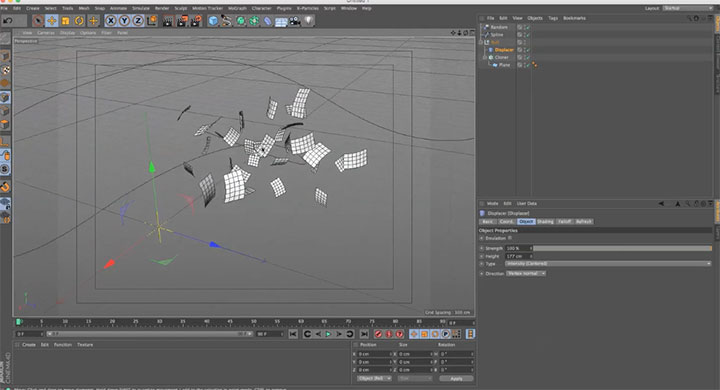Toggle Null visibility dots
Viewport: 720px width, 390px height.
point(524,42)
